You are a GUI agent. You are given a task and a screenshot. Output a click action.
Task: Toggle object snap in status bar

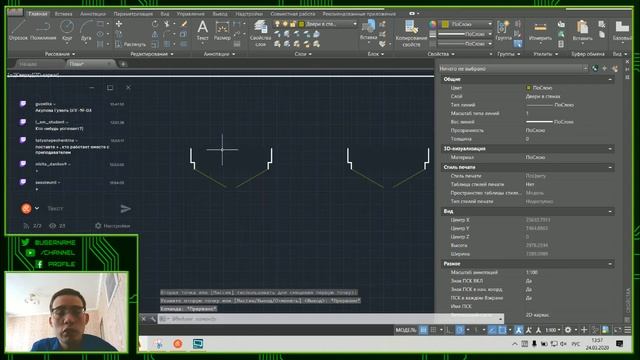click(x=502, y=330)
